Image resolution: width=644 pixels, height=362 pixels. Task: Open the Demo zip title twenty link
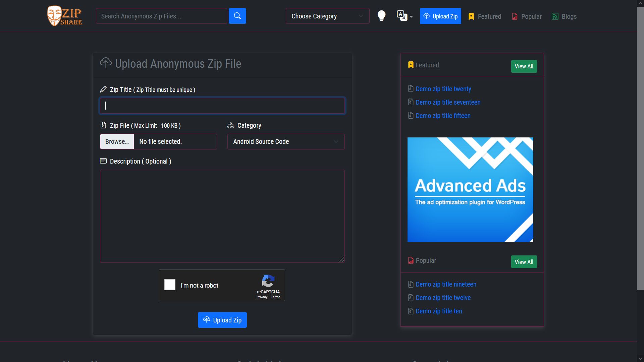coord(443,89)
